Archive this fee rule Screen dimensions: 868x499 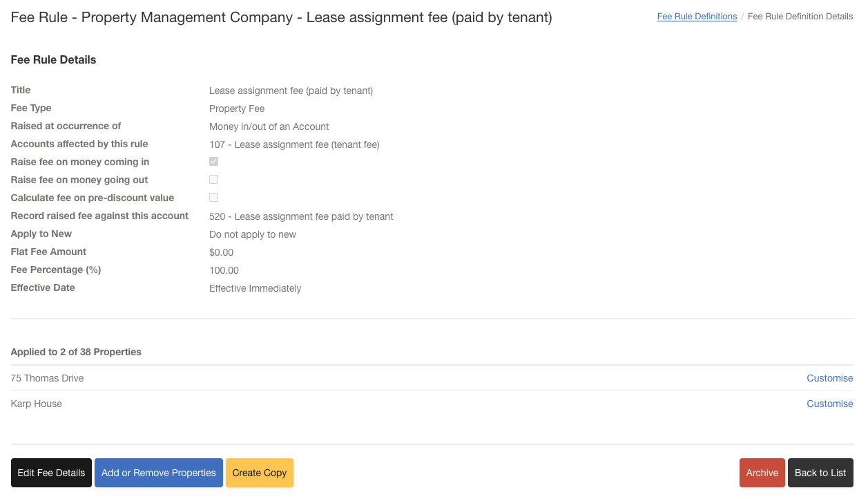click(762, 473)
